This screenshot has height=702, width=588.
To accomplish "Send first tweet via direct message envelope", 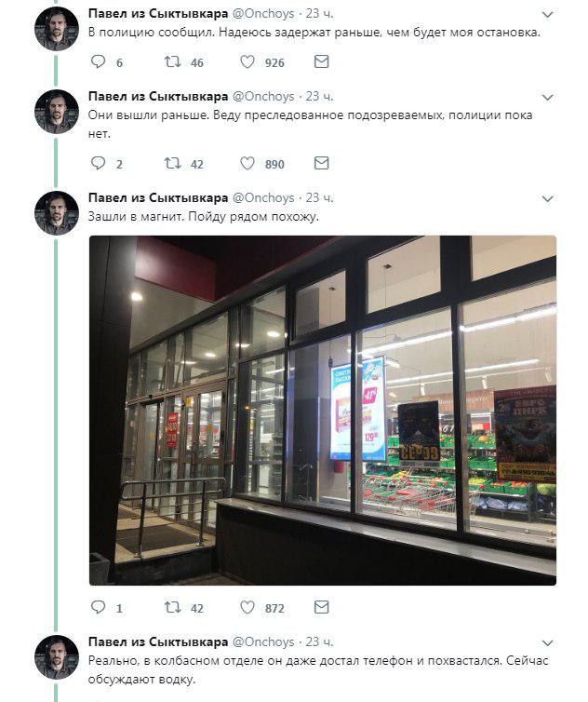I will tap(321, 61).
